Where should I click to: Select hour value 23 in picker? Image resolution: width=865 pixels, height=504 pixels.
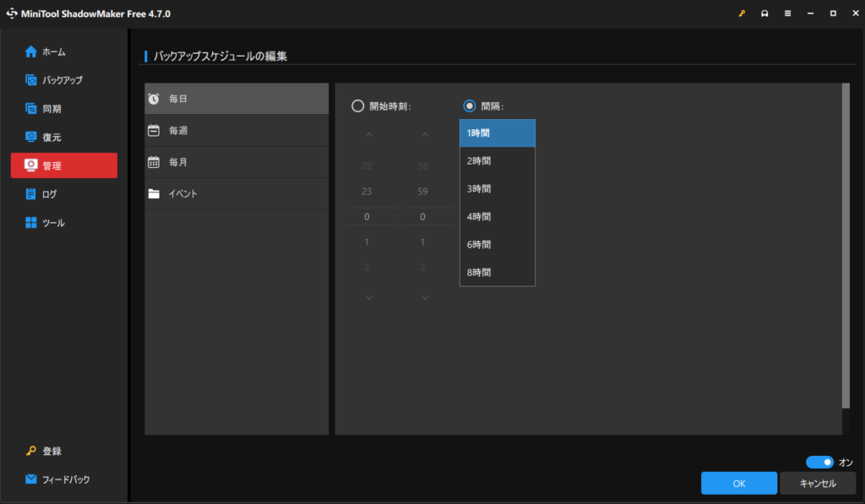[367, 192]
